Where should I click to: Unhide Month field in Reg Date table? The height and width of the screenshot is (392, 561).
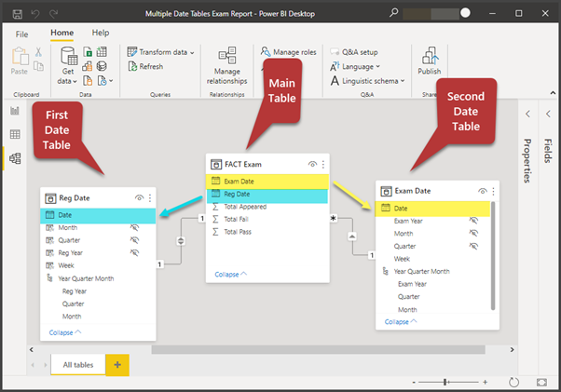tap(134, 227)
